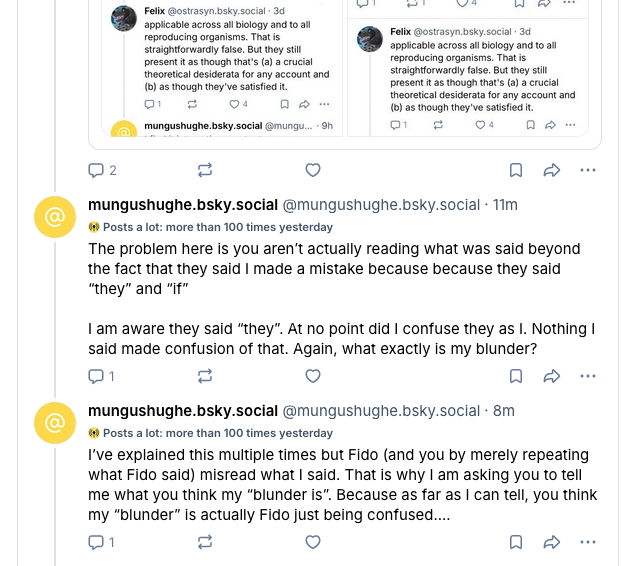Bookmark the 11m post
This screenshot has height=566, width=644.
tap(516, 376)
